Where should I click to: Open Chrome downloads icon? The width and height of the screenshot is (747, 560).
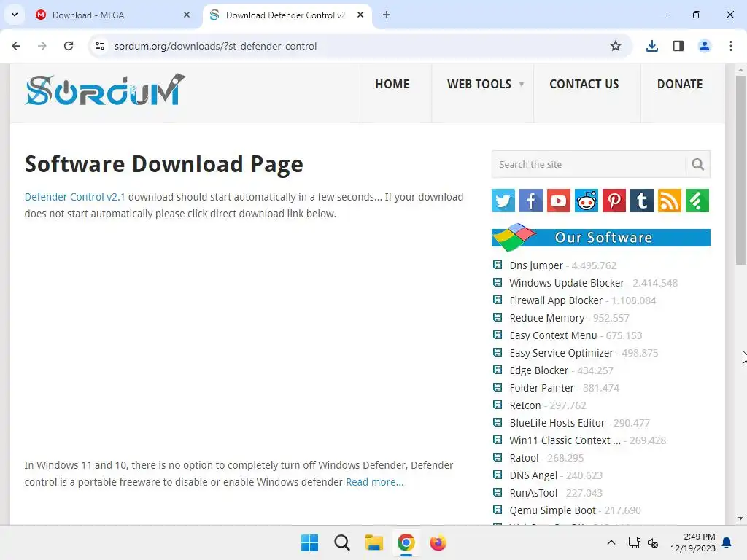[x=651, y=46]
